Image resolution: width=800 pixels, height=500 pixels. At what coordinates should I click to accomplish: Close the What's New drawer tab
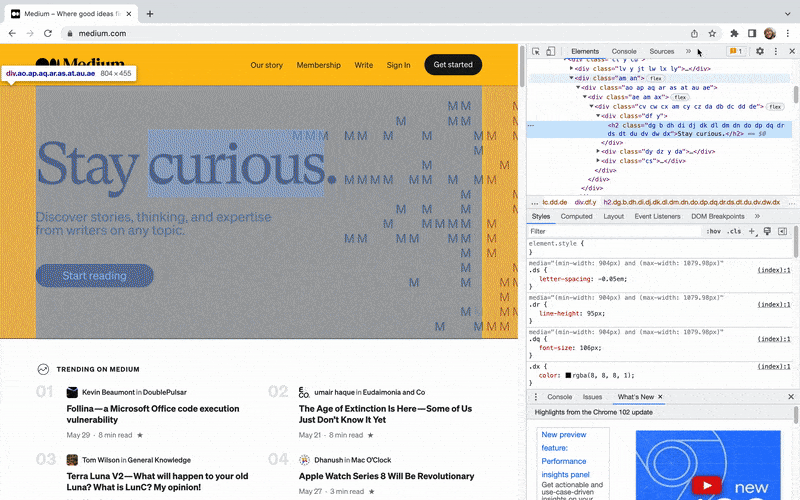[660, 397]
